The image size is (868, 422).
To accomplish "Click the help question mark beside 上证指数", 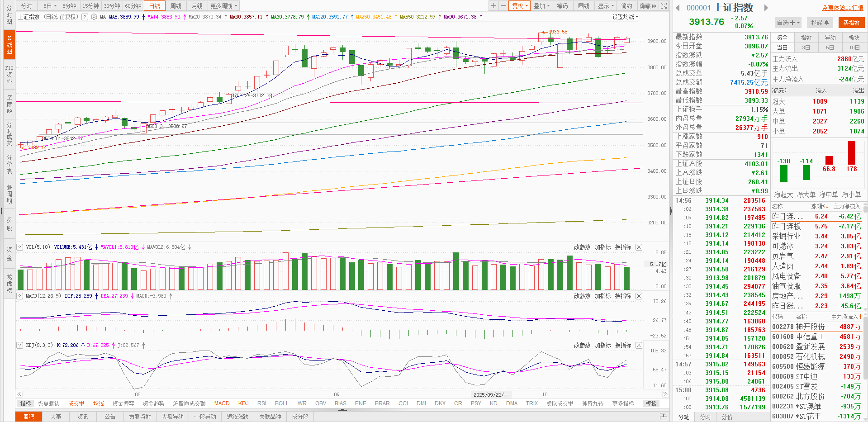I will [85, 17].
